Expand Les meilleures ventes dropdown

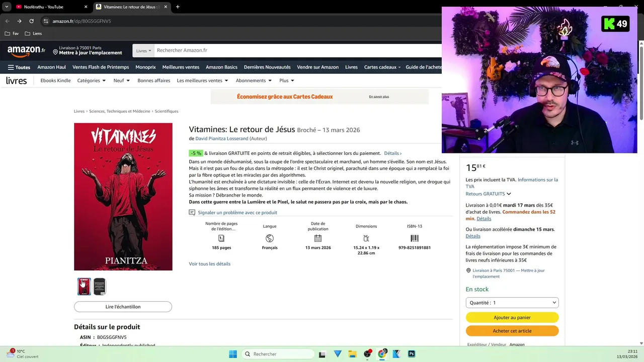(202, 80)
